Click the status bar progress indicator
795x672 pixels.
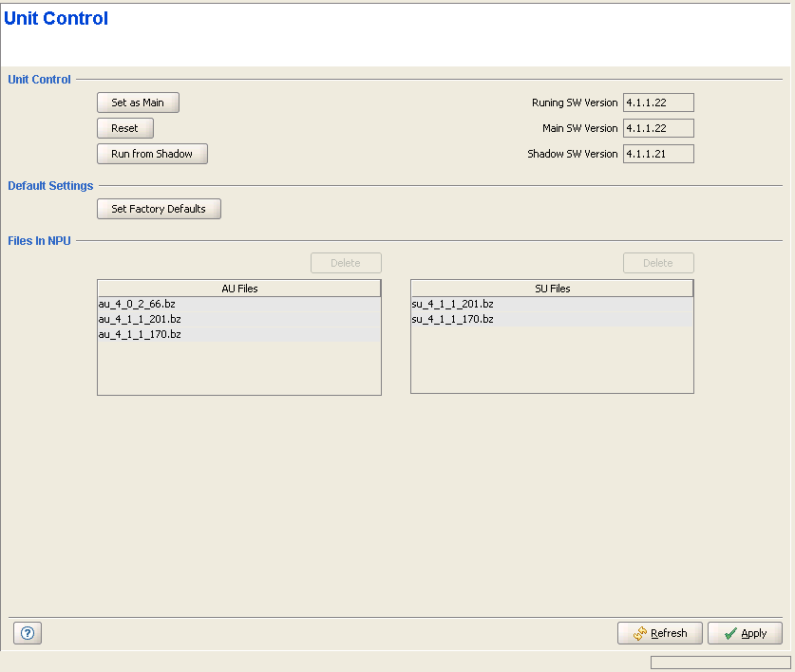720,662
